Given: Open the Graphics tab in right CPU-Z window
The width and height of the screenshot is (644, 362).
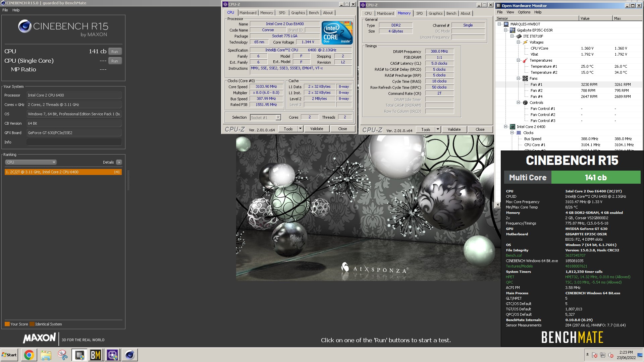Looking at the screenshot, I should coord(435,13).
